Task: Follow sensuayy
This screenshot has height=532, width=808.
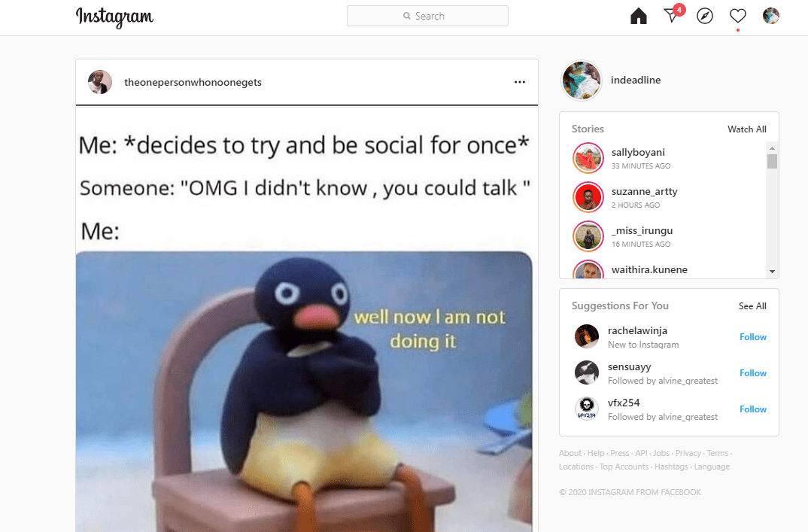Action: [x=753, y=373]
